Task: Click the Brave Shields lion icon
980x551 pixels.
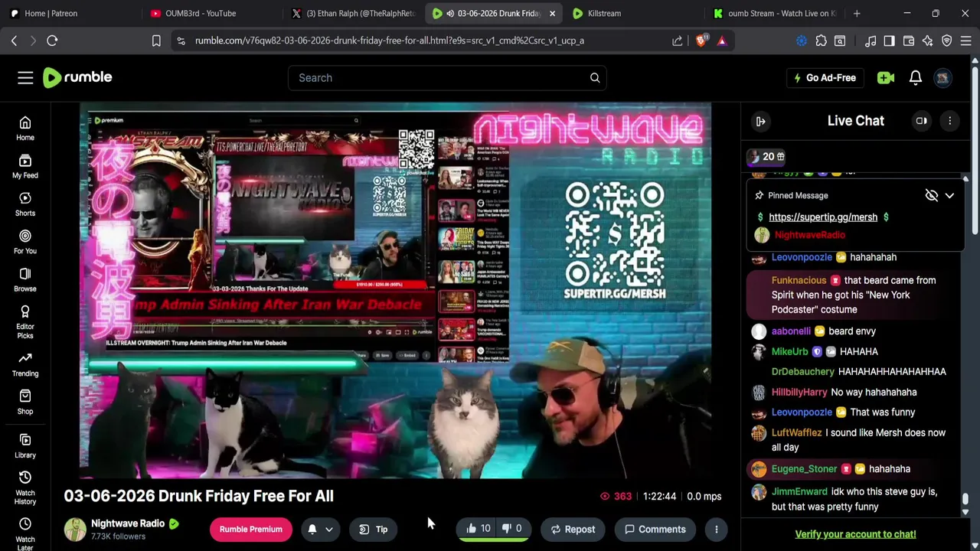Action: 701,41
